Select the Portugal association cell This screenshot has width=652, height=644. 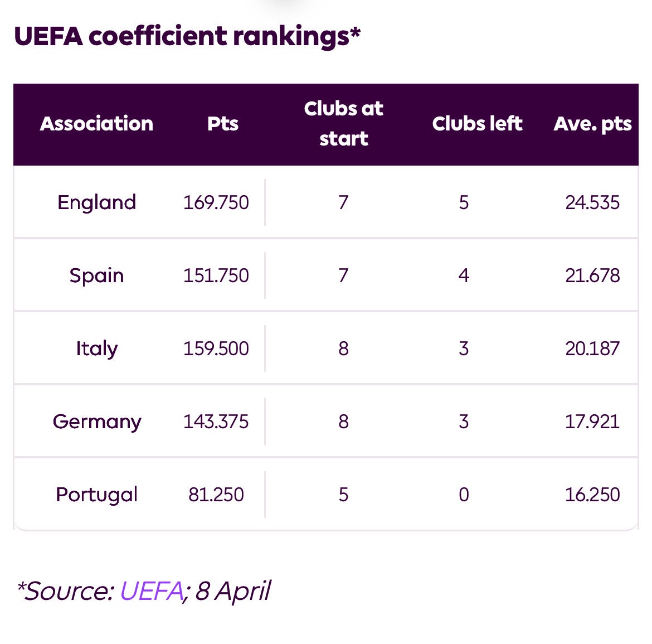point(96,495)
